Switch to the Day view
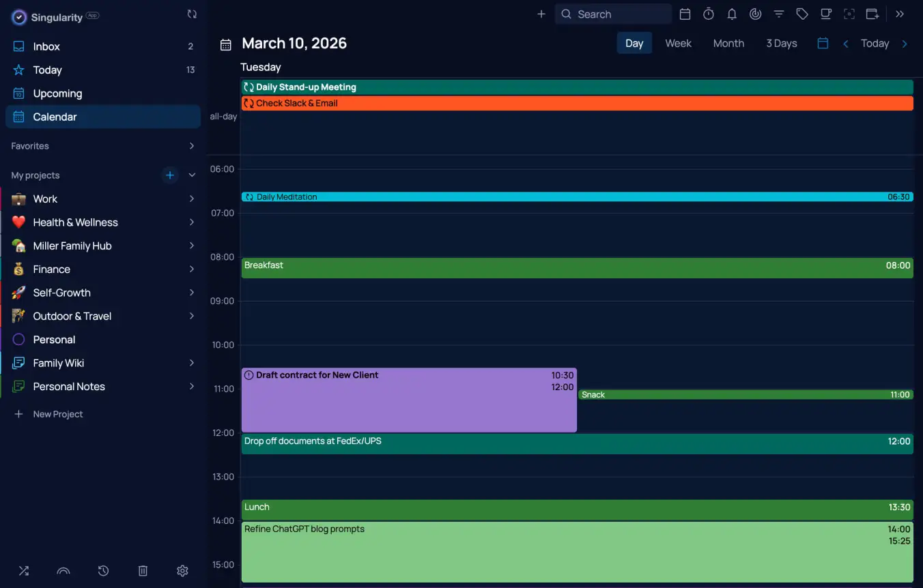The image size is (923, 588). coord(634,44)
